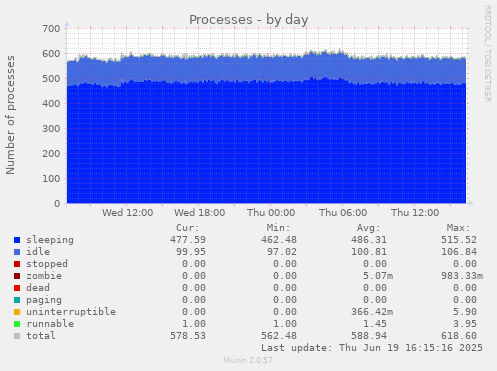The image size is (497, 371).
Task: Select the 'runnable' legend label
Action: pyautogui.click(x=50, y=324)
